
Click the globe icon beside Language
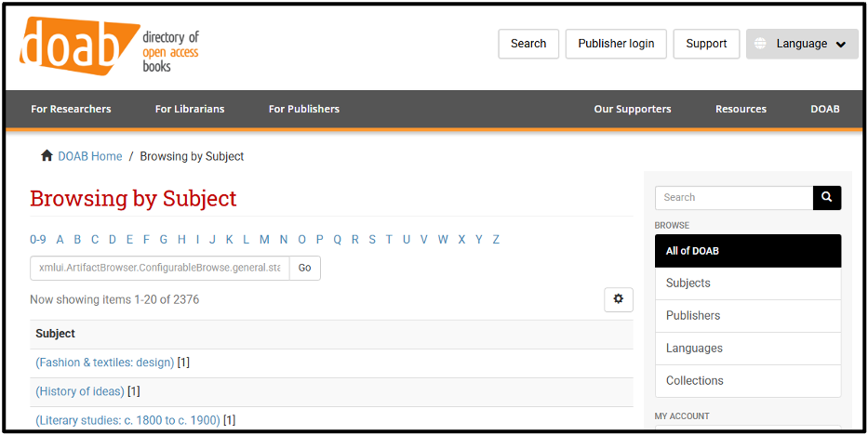[x=761, y=45]
